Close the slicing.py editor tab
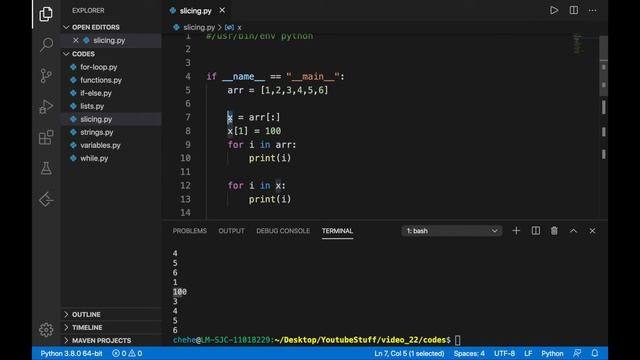640x360 pixels. tap(222, 10)
